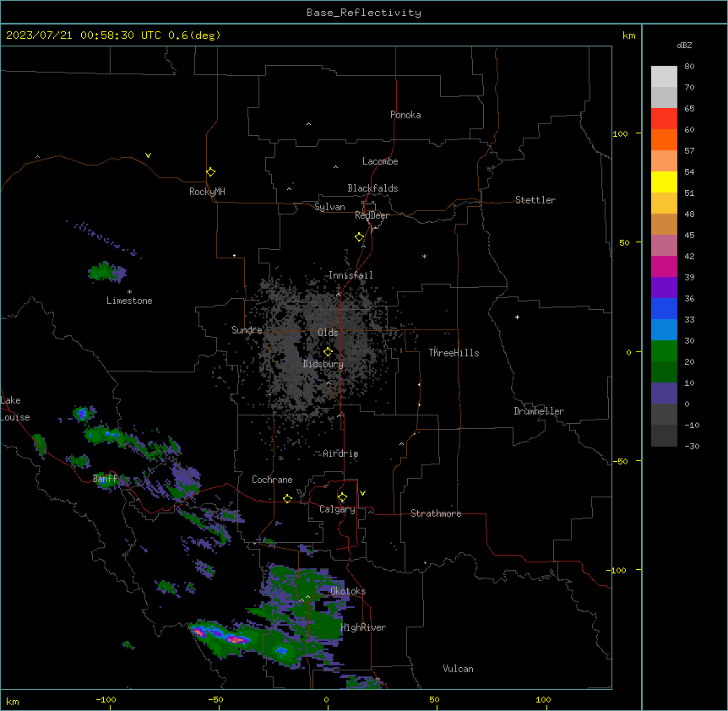Viewport: 728px width, 711px height.
Task: Click the Airdrie label
Action: (340, 453)
